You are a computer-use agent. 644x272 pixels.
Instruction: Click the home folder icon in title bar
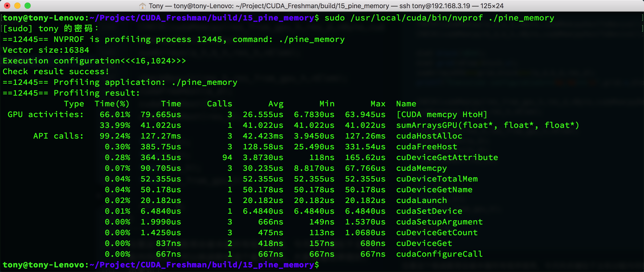pyautogui.click(x=142, y=6)
